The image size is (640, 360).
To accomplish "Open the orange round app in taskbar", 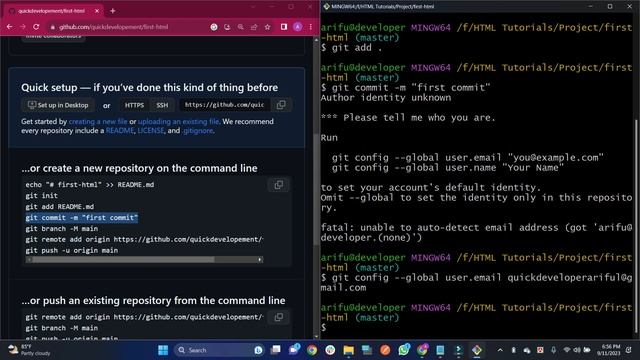I will [x=385, y=350].
